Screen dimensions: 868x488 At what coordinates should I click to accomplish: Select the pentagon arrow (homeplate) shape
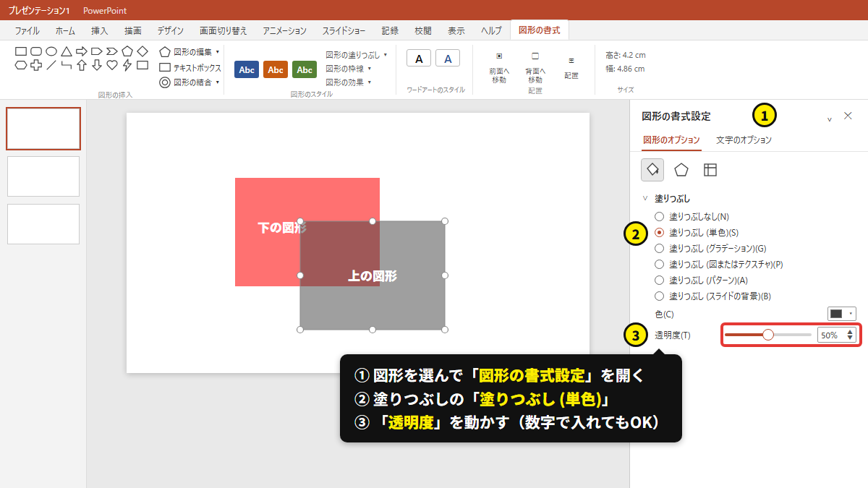click(97, 51)
